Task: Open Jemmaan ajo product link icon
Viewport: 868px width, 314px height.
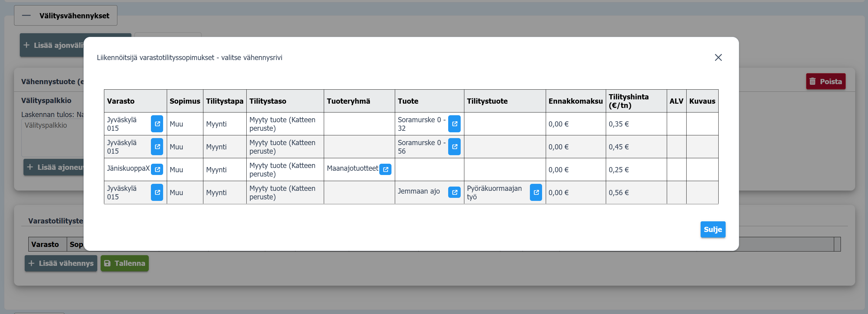Action: (x=454, y=192)
